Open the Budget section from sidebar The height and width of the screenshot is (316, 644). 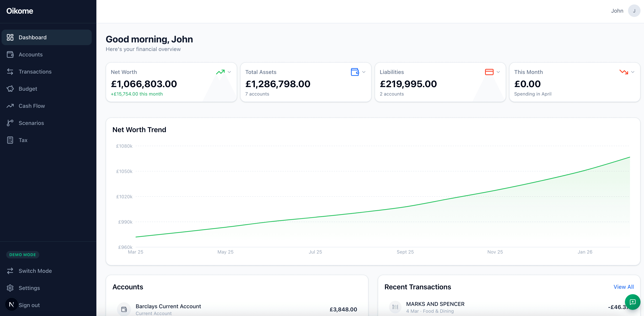[28, 89]
